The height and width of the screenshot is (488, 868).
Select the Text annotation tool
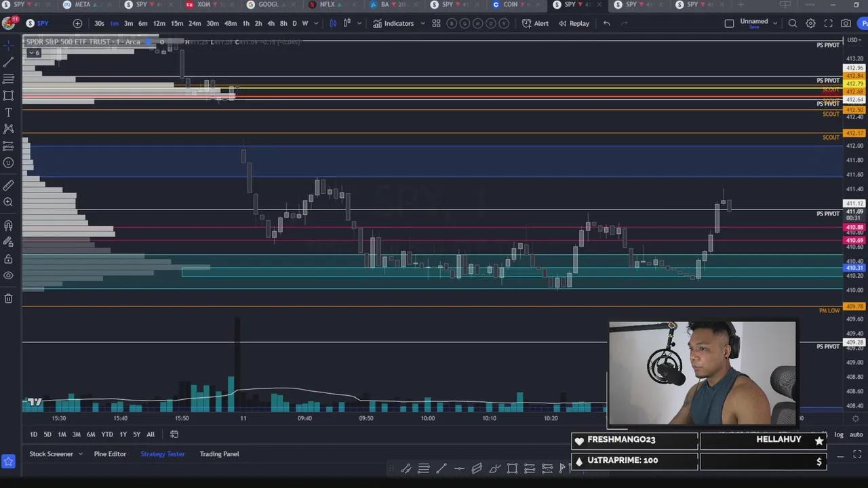[x=8, y=113]
